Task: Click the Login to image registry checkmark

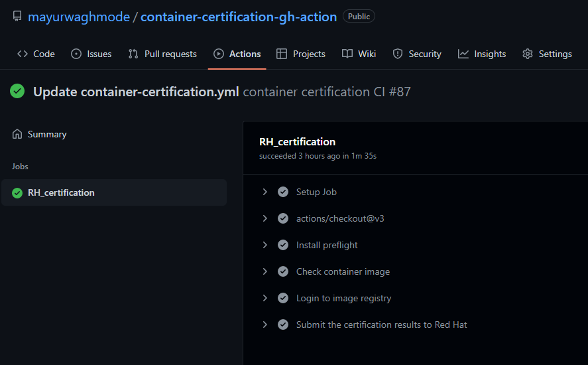Action: point(283,298)
